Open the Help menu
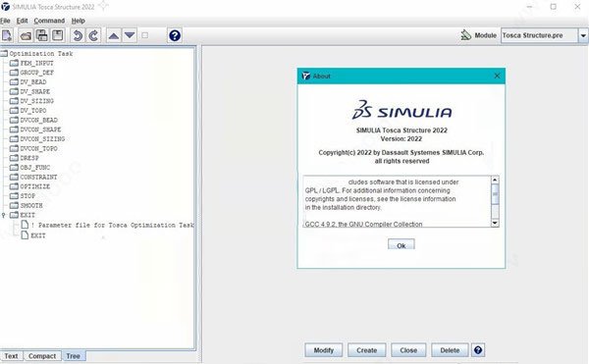 click(x=79, y=21)
